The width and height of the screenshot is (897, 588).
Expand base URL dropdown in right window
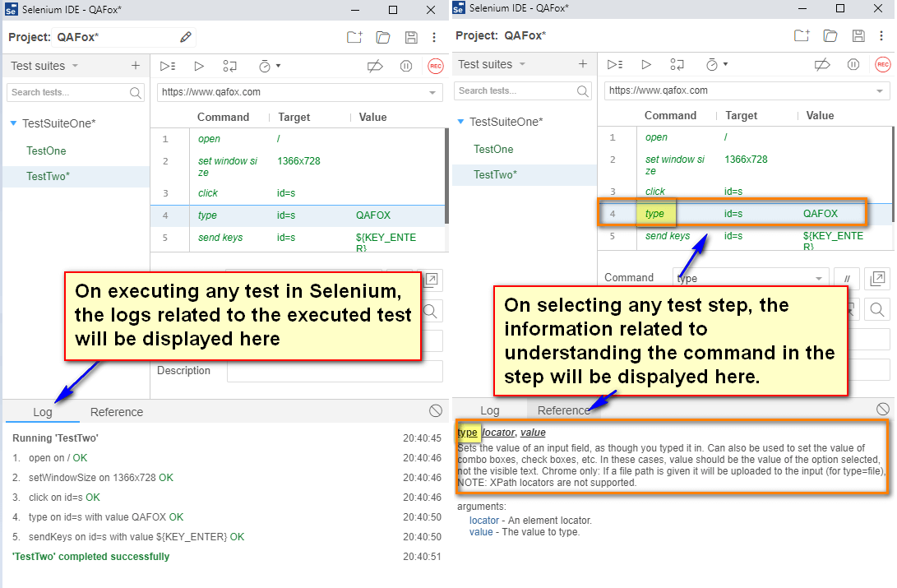[x=880, y=90]
